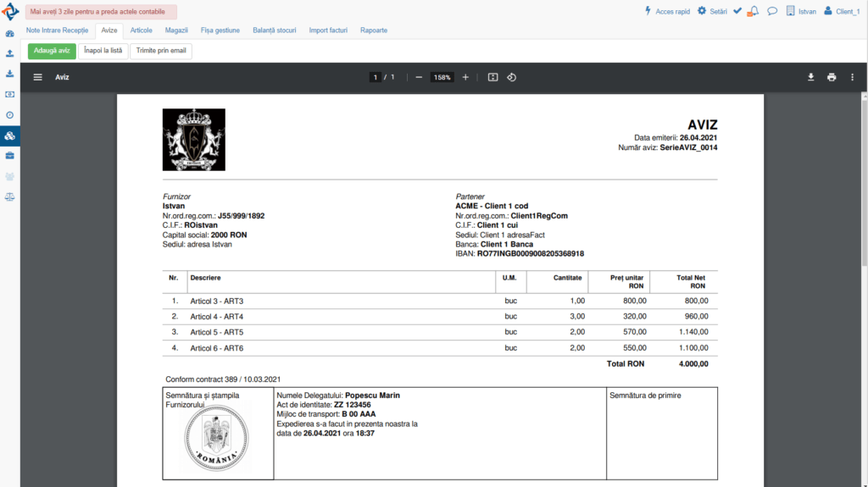This screenshot has height=487, width=868.
Task: Download the Aviz PDF
Action: [x=810, y=77]
